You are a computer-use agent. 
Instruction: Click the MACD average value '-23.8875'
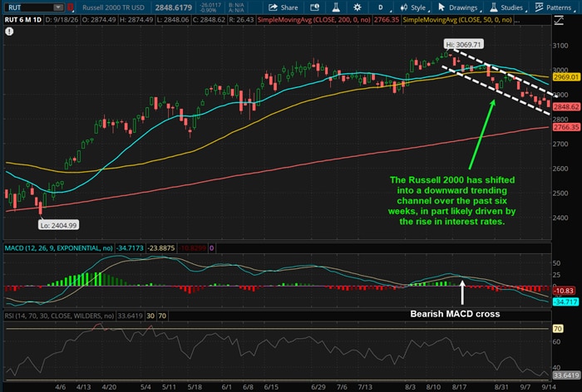[x=161, y=248]
